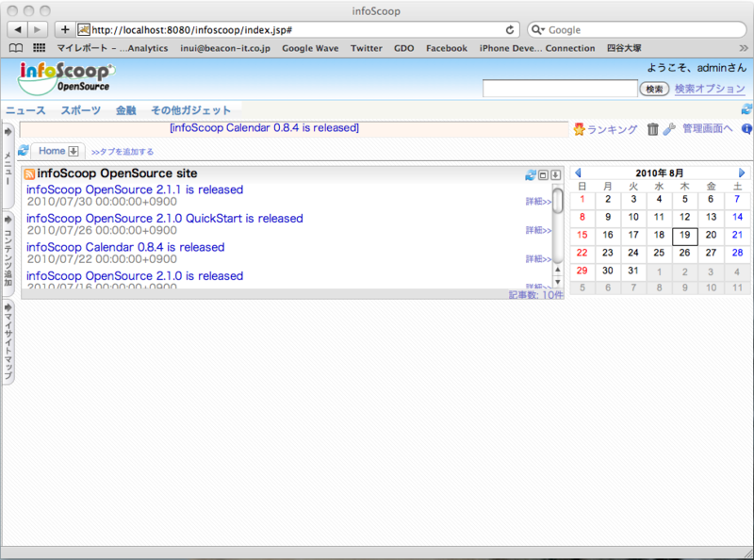The image size is (754, 560).
Task: Open the wrench settings icon
Action: 669,128
